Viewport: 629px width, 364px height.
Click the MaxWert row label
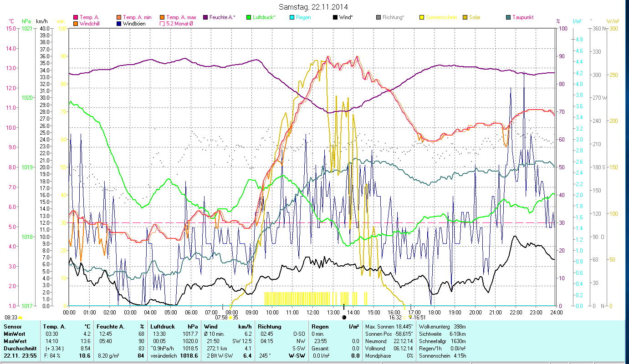[x=15, y=341]
